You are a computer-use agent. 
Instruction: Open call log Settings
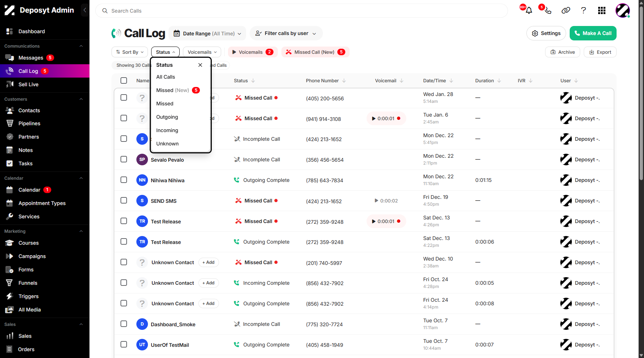click(546, 33)
